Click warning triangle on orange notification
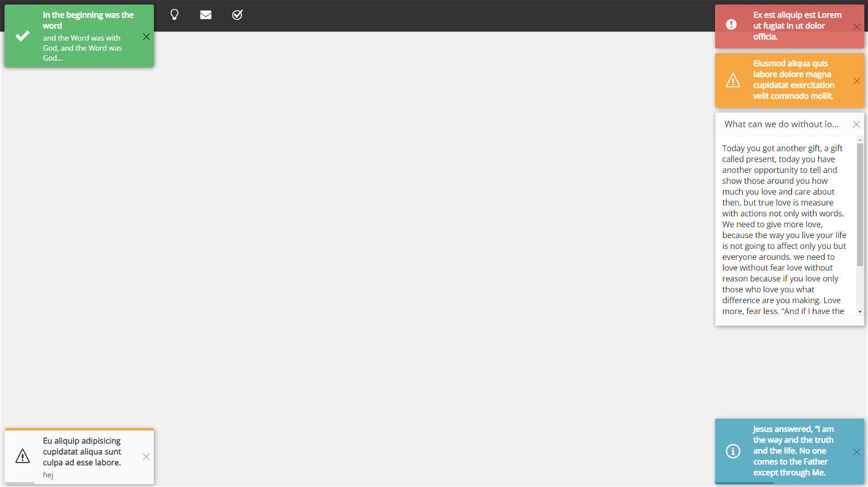 click(733, 80)
